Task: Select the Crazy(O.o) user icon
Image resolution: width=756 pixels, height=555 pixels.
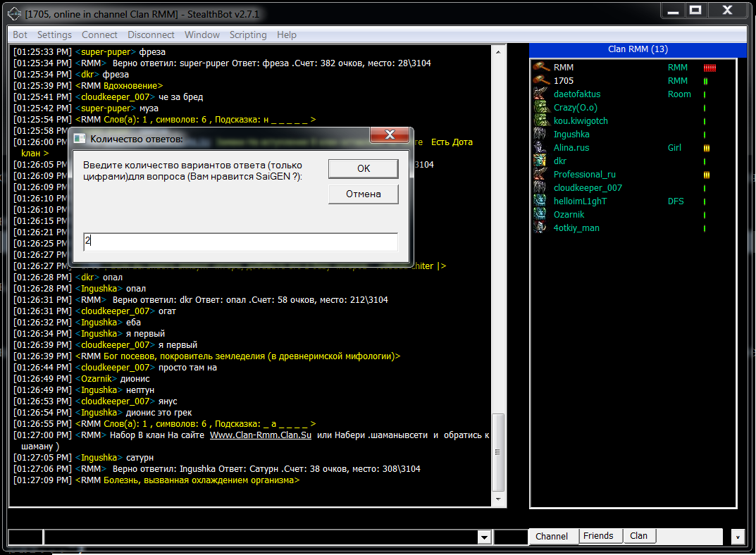Action: (x=540, y=108)
